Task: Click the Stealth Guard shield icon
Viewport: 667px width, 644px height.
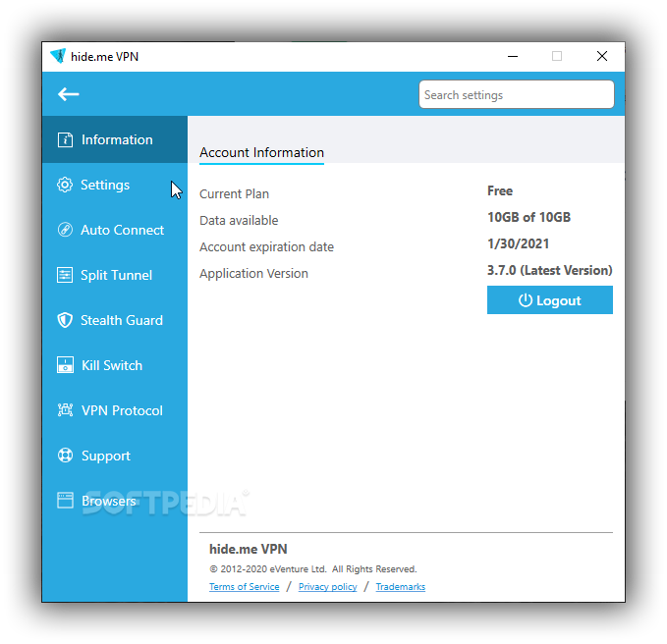Action: [x=65, y=320]
